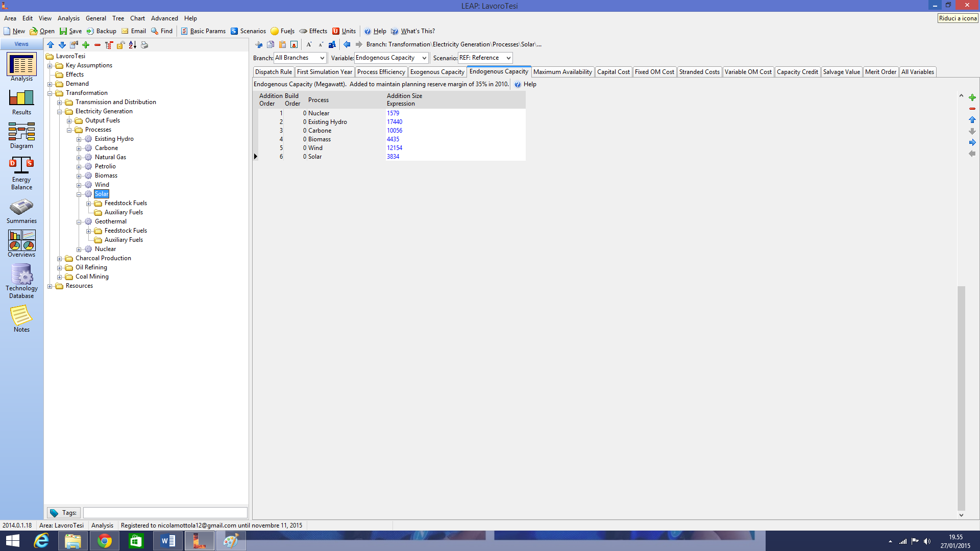Click the Fuels toolbar button
The image size is (980, 551).
tap(282, 31)
